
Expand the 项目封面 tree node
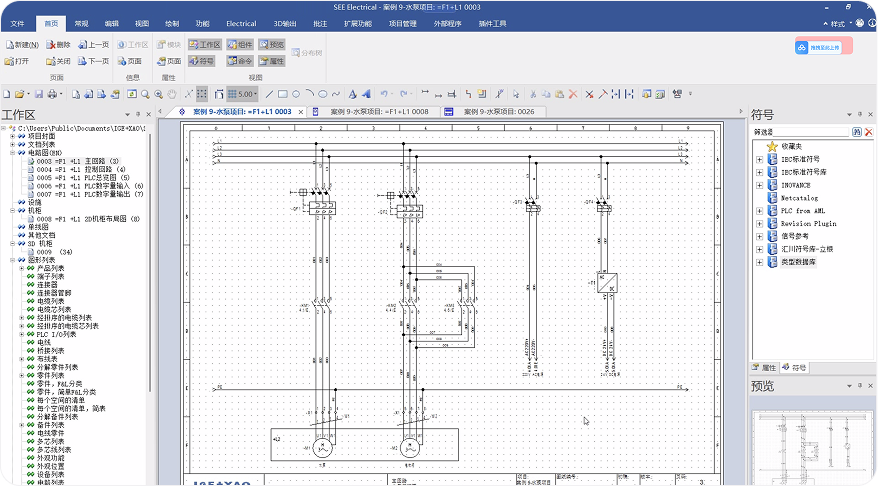(x=12, y=136)
